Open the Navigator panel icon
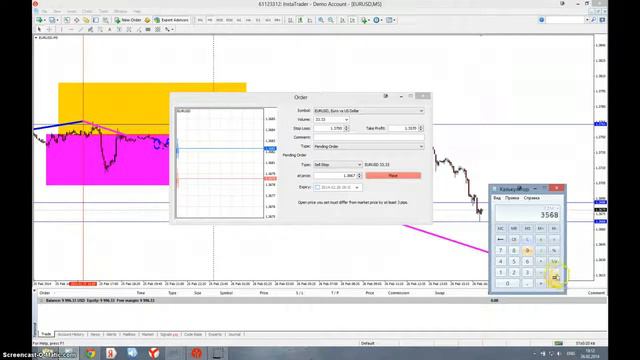Image resolution: width=640 pixels, height=360 pixels. [x=86, y=20]
